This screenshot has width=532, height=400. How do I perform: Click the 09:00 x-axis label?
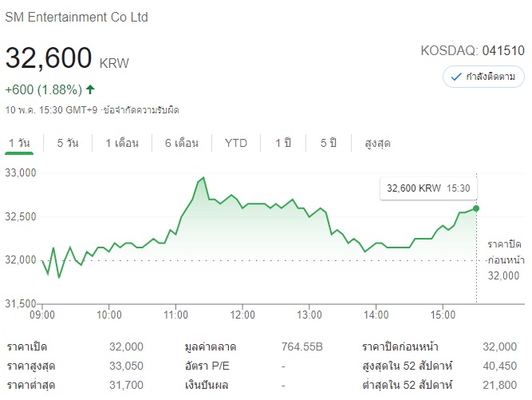pos(42,315)
